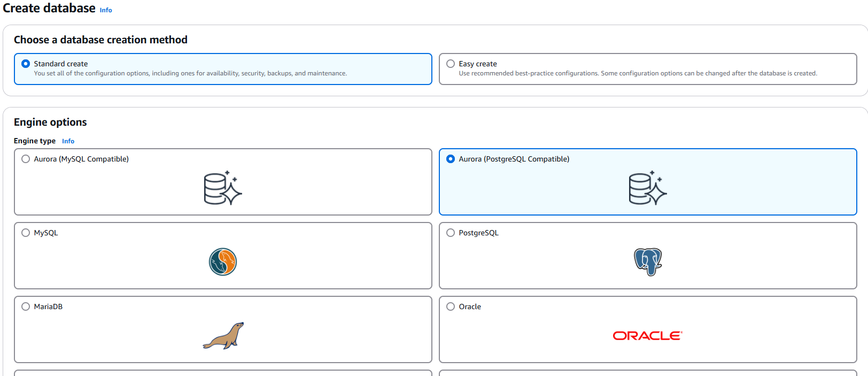This screenshot has height=376, width=868.
Task: Click the 'Aurora (PostgreSQL Compatible)' label
Action: [514, 159]
